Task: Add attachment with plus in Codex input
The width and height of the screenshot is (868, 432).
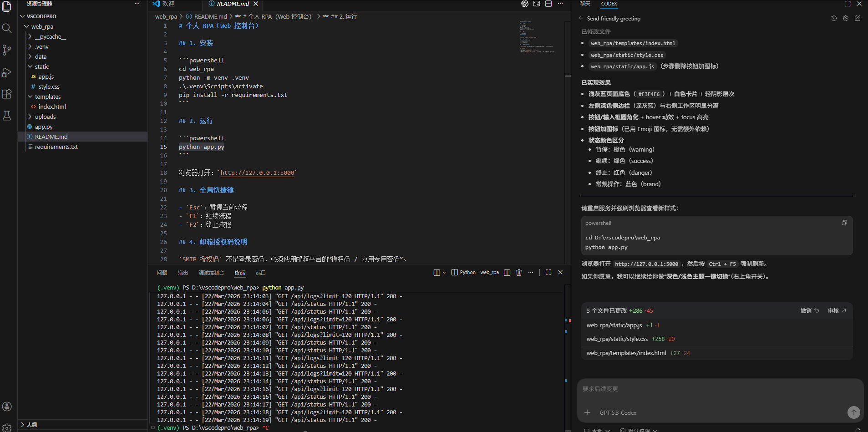Action: (x=587, y=412)
